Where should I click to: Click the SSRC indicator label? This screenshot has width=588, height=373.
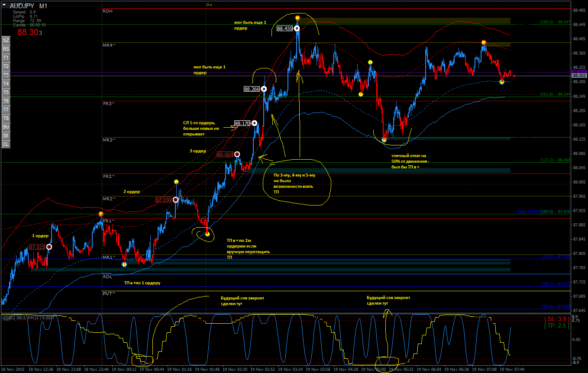click(28, 318)
